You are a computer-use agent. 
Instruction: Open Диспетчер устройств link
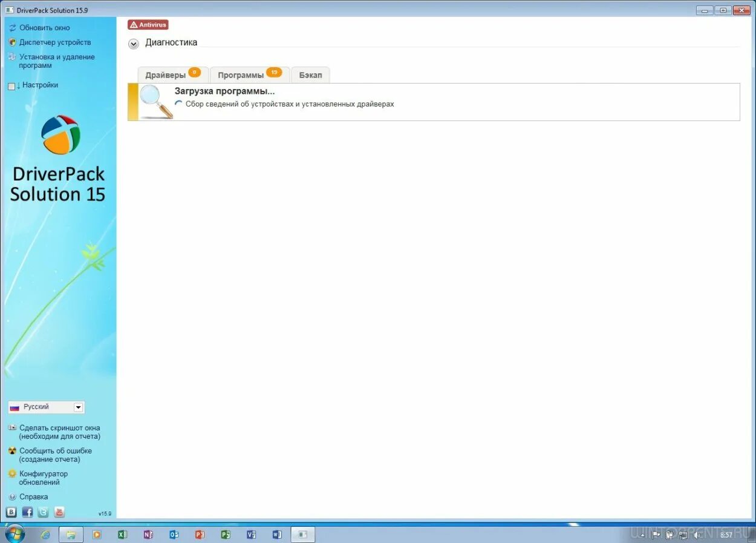point(55,42)
